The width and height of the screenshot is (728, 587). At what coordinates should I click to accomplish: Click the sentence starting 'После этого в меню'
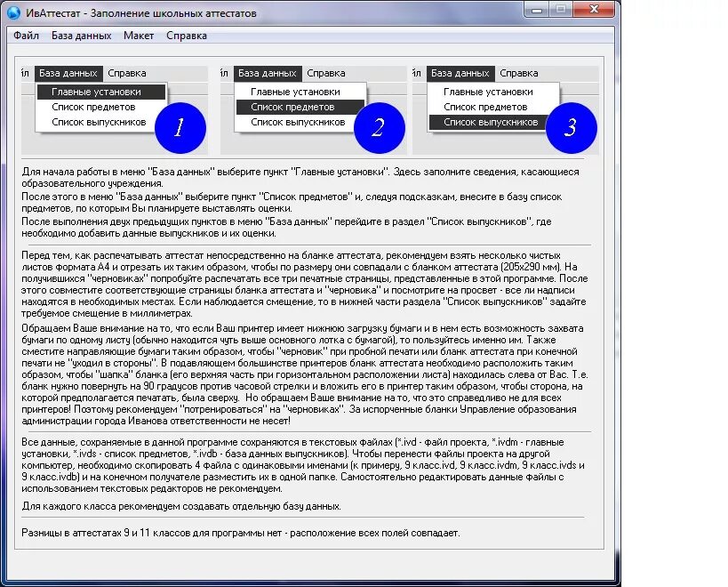pos(292,203)
